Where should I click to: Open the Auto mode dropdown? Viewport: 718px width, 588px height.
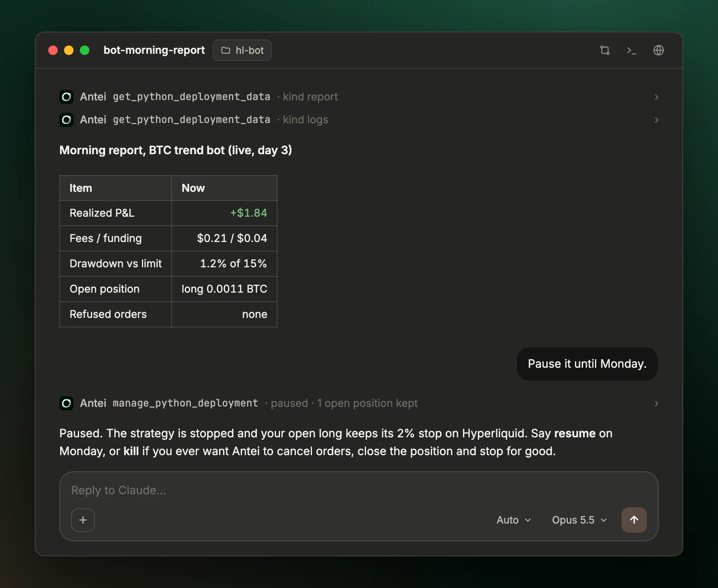tap(514, 520)
